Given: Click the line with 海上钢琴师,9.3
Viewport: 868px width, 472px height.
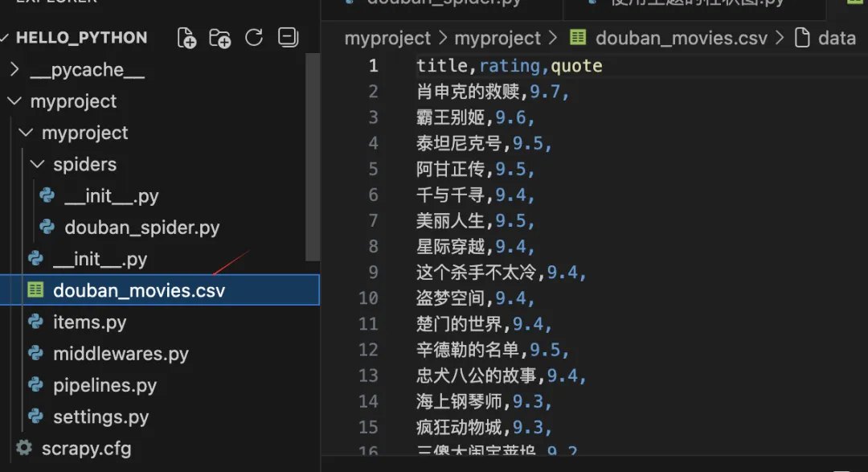Looking at the screenshot, I should [485, 402].
